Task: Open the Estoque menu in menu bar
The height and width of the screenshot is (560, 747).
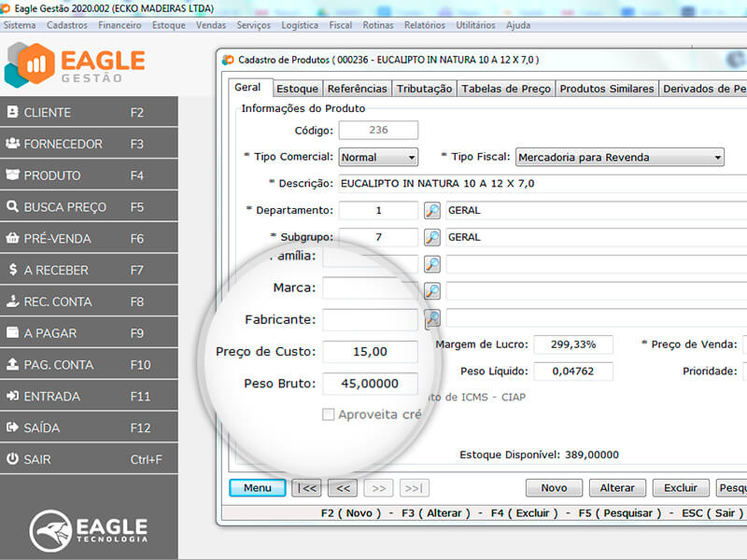Action: click(169, 25)
